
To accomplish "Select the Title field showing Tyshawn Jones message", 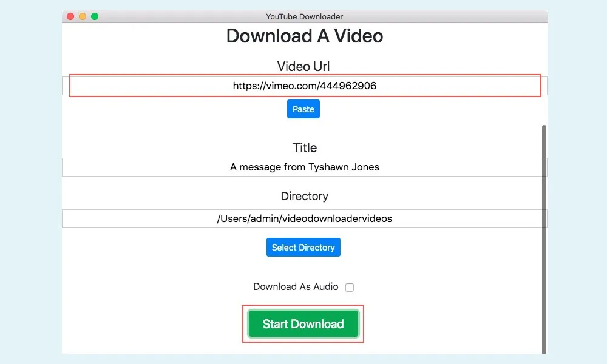I will (x=303, y=167).
